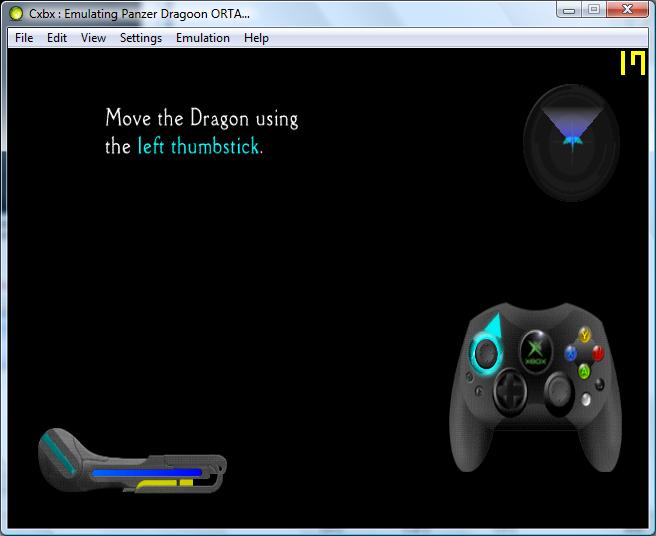Screen dimensions: 656x536
Task: Click the Cxbx application icon in the title bar
Action: point(16,12)
